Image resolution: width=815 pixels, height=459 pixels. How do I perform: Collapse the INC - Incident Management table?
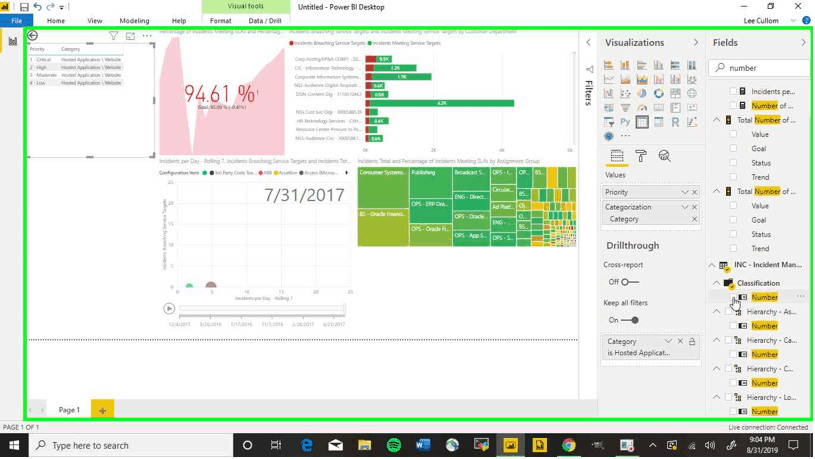(712, 266)
